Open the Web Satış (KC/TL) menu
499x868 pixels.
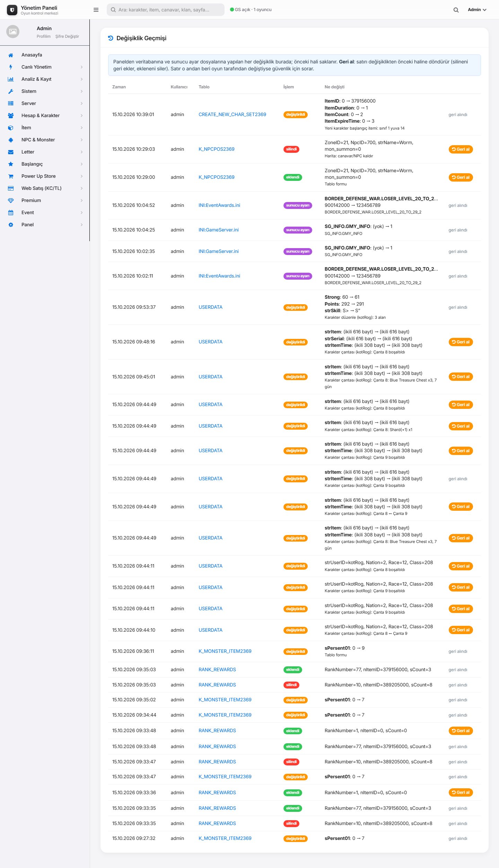pyautogui.click(x=45, y=188)
